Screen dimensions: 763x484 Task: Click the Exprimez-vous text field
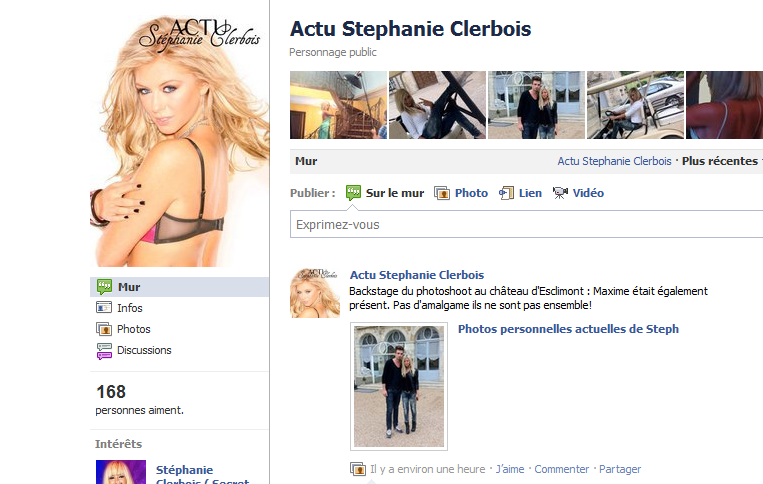[x=527, y=224]
